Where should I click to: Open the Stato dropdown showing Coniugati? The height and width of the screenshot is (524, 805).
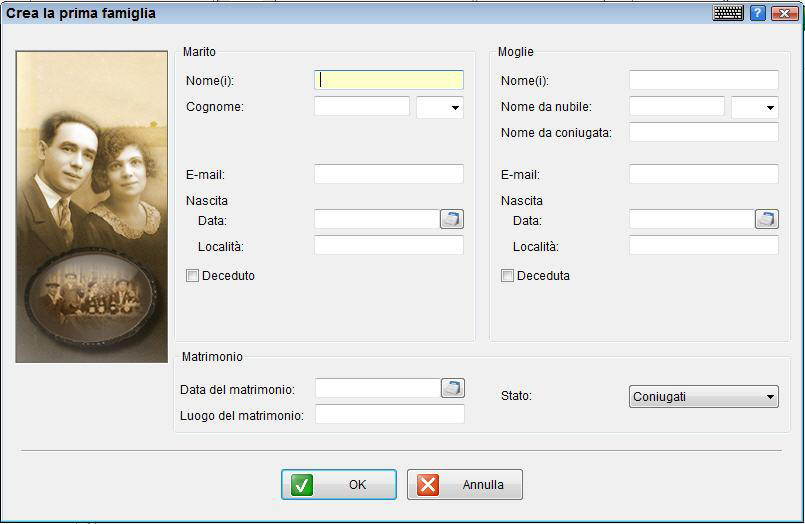703,397
